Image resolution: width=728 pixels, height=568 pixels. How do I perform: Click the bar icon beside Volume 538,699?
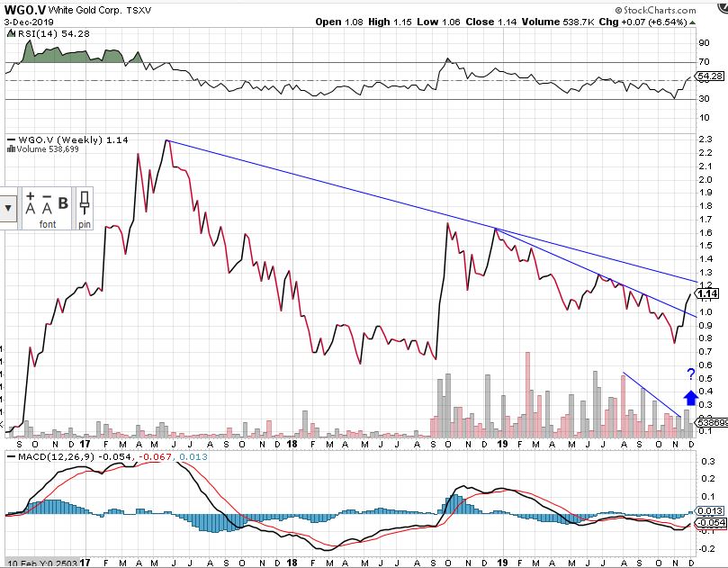pos(11,149)
